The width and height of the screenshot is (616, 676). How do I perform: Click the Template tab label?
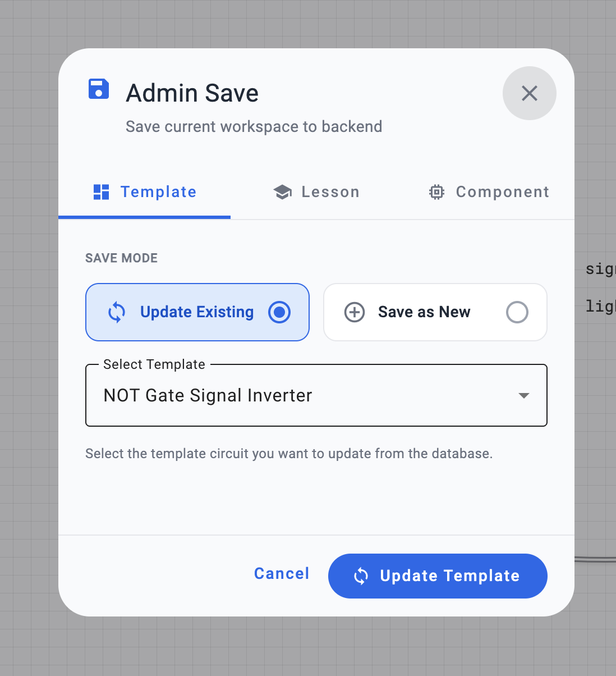click(158, 192)
